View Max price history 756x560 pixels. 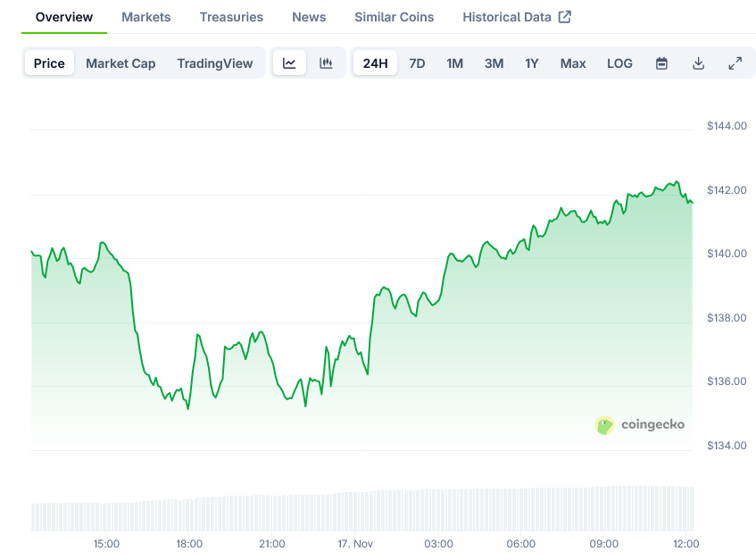tap(572, 63)
